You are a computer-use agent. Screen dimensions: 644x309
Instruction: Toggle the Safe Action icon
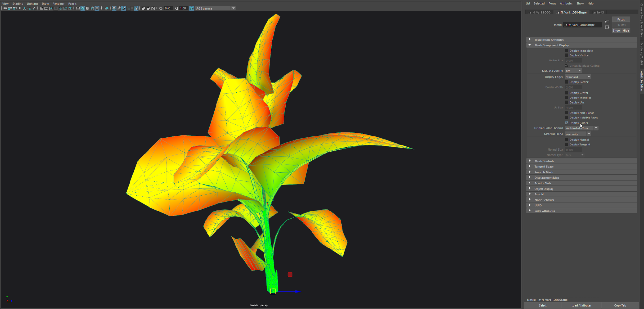pyautogui.click(x=65, y=8)
